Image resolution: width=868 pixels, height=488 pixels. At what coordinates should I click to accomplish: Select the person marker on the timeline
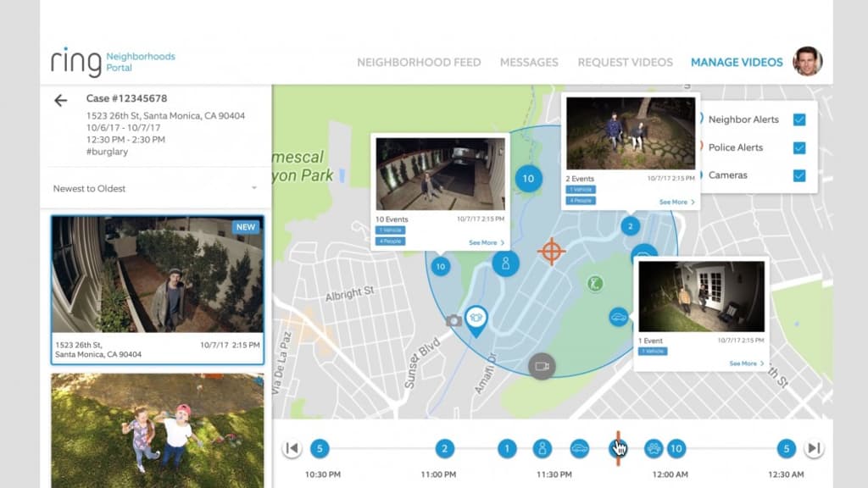click(x=542, y=448)
